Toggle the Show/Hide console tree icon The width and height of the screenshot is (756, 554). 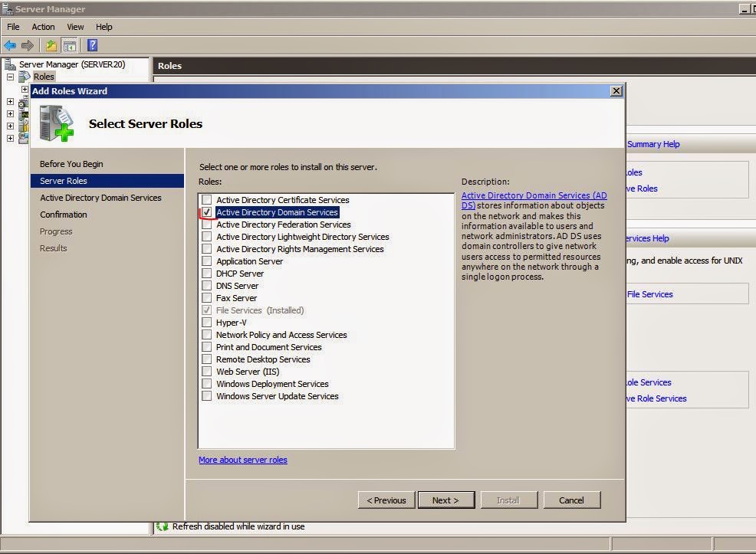[x=70, y=45]
